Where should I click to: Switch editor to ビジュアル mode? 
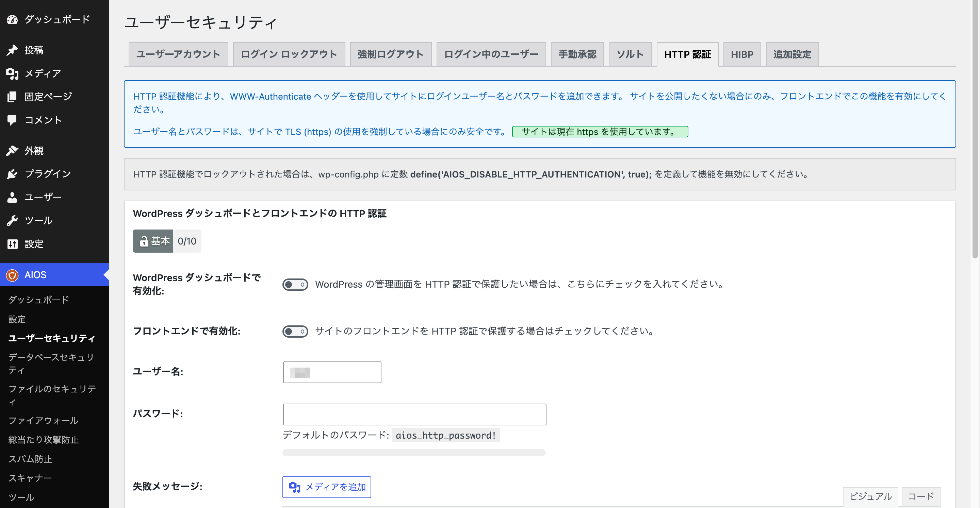point(870,496)
